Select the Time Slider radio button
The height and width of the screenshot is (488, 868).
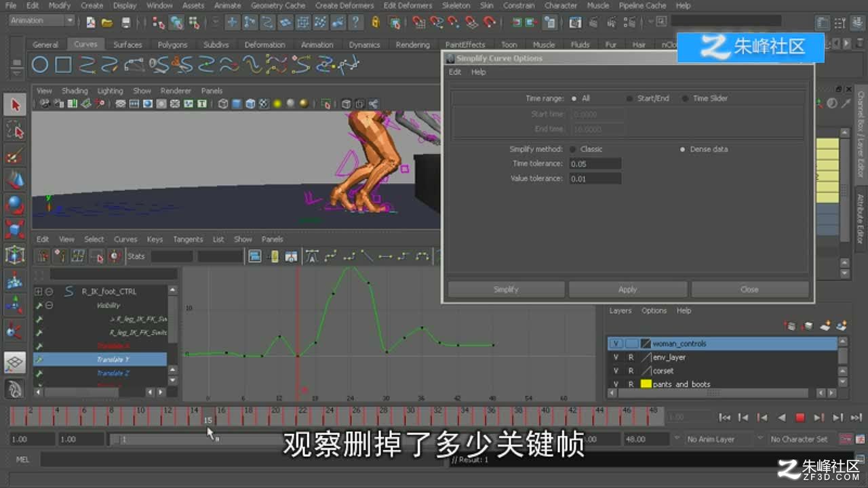(x=685, y=98)
